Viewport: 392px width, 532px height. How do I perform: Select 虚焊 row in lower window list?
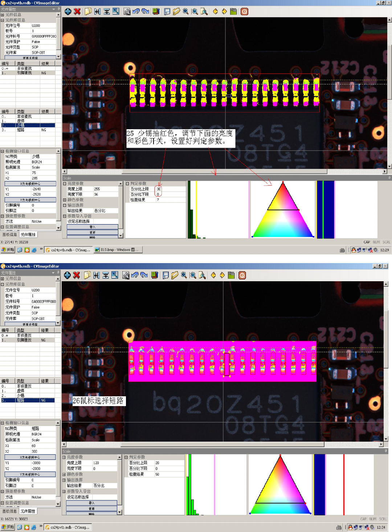pos(28,391)
